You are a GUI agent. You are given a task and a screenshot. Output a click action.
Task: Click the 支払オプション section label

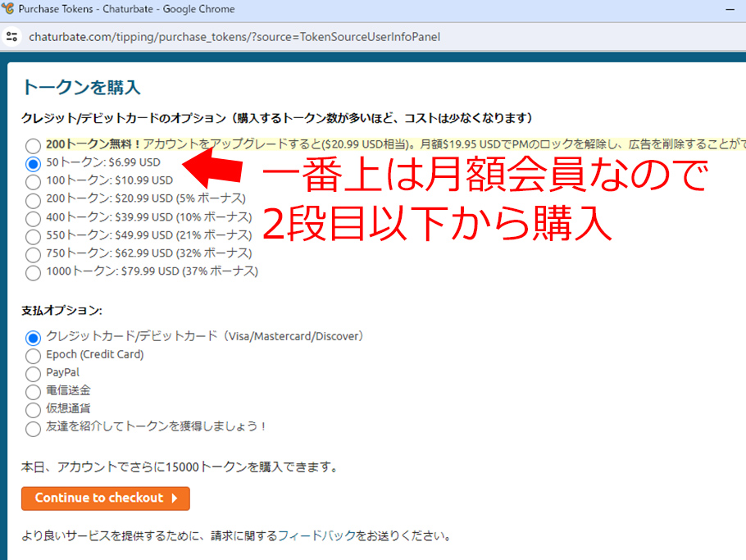pyautogui.click(x=61, y=311)
